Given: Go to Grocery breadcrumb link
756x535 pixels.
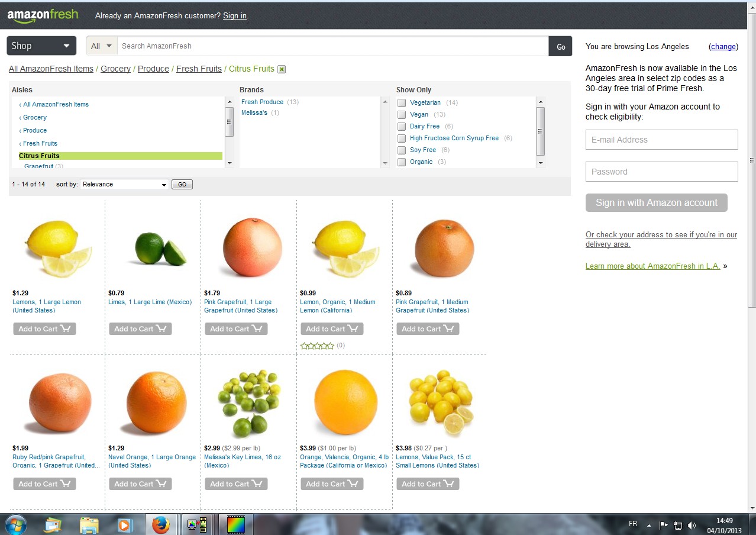Looking at the screenshot, I should click(115, 69).
